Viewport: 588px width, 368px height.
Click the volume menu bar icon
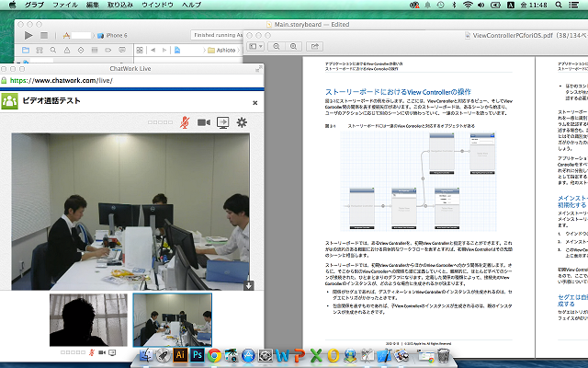(x=481, y=5)
